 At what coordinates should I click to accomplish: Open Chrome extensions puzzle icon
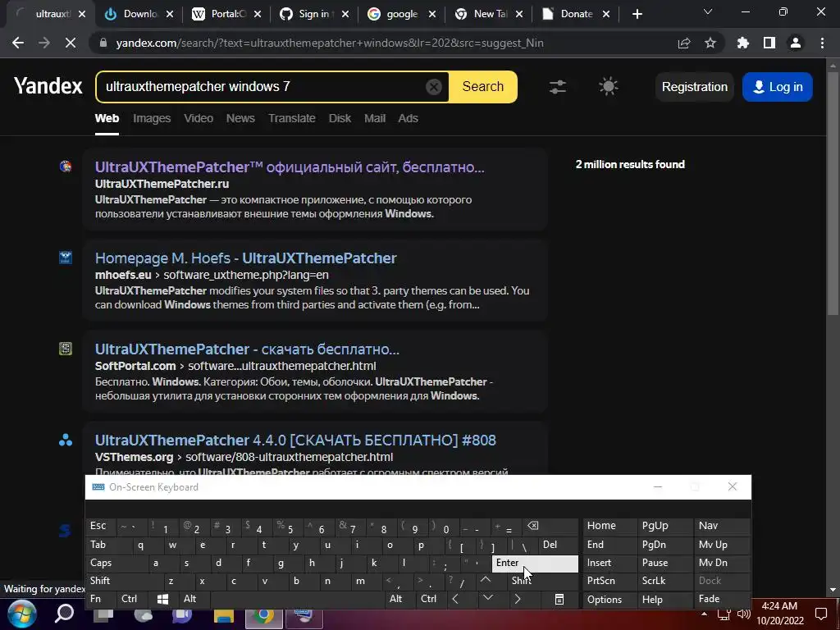(743, 43)
